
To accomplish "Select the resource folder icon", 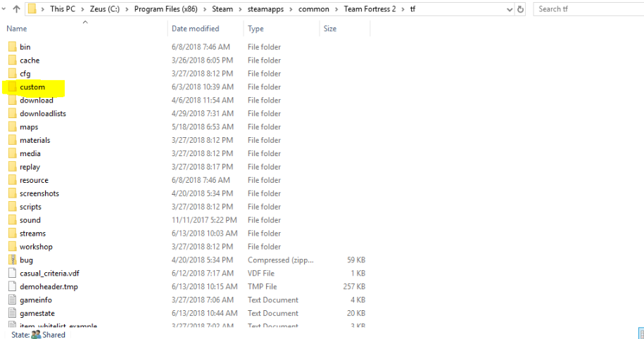I will pos(13,180).
